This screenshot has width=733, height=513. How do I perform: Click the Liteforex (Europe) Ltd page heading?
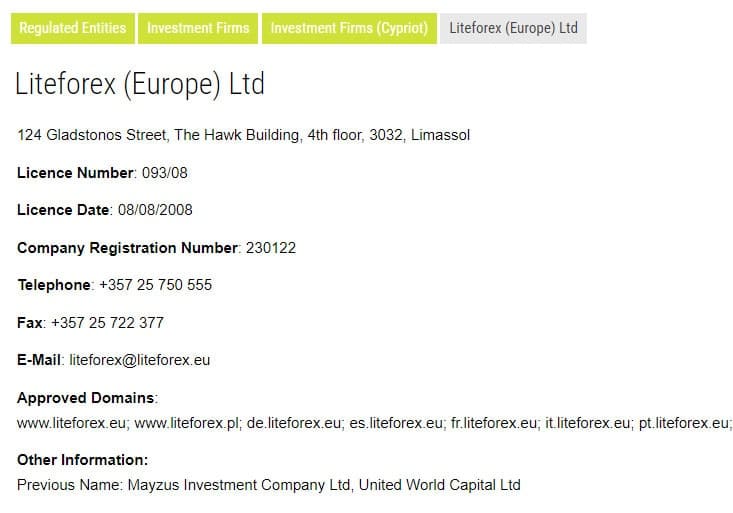(140, 84)
